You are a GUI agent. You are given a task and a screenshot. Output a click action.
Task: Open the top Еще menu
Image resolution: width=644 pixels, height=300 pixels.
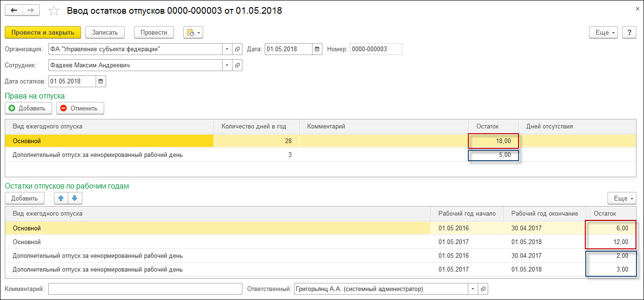coord(603,32)
